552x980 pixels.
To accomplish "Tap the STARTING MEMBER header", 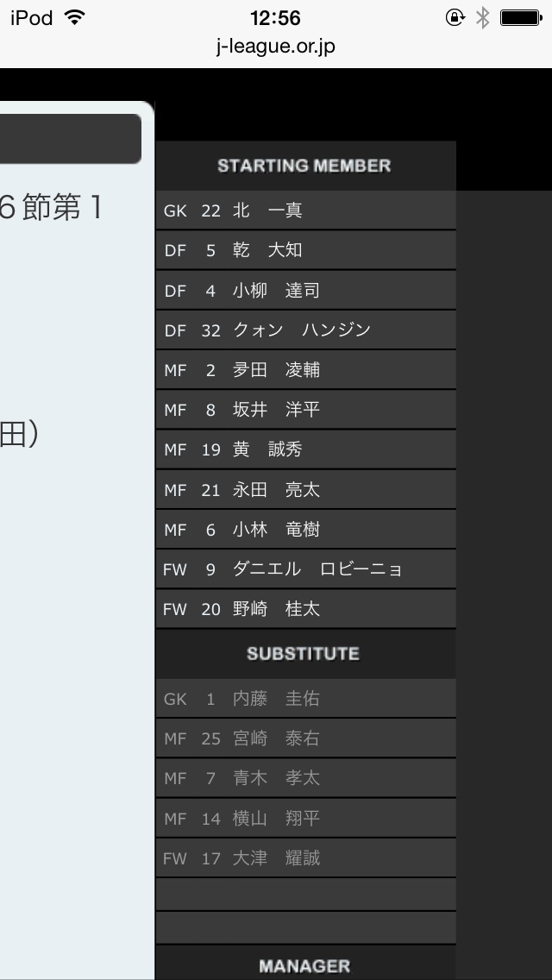I will pos(304,166).
